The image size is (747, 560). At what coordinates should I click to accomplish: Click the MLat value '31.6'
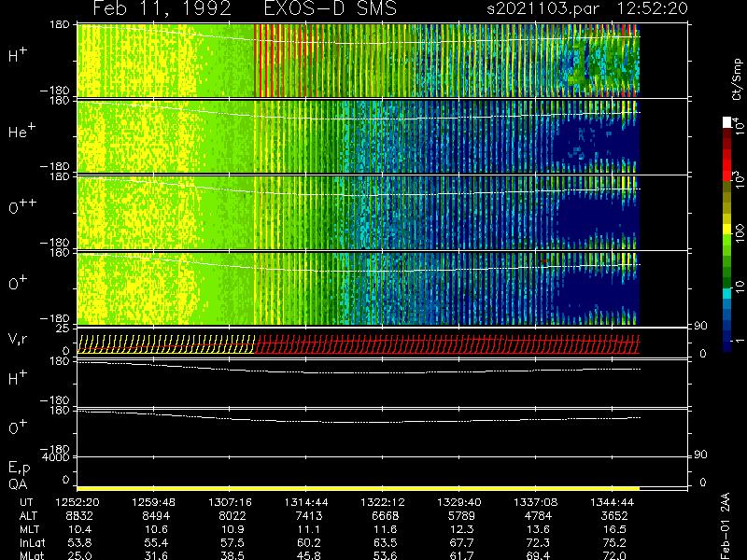coord(156,555)
